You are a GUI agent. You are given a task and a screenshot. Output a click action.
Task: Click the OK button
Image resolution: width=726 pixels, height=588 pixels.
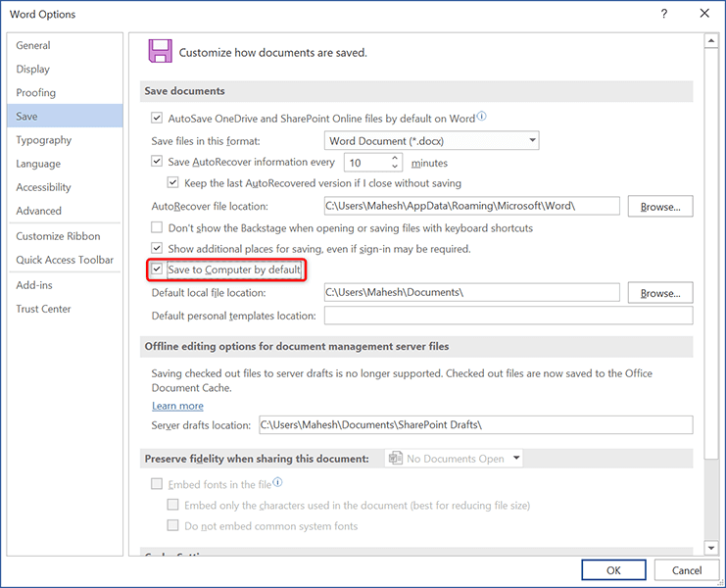613,570
